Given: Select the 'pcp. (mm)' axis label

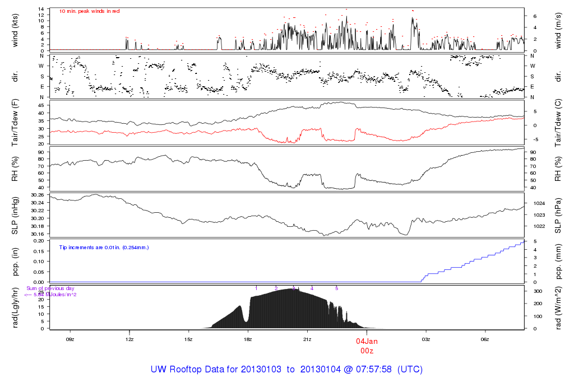Looking at the screenshot, I should coord(558,262).
